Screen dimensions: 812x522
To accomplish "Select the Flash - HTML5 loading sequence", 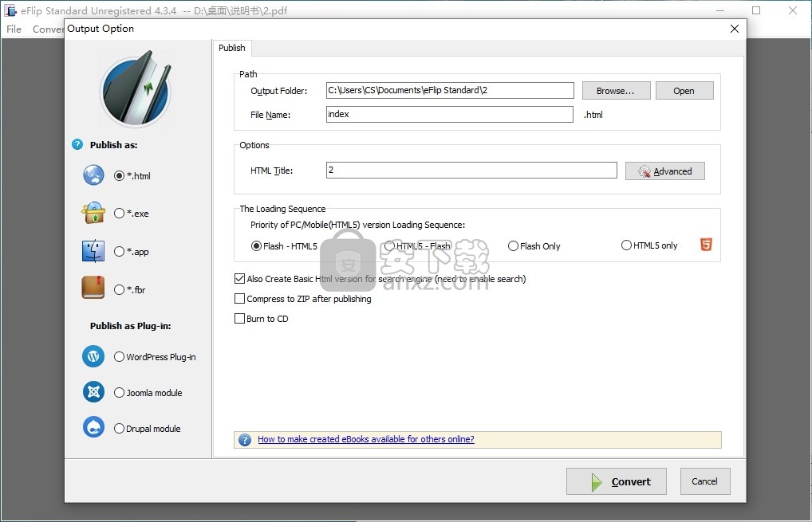I will pyautogui.click(x=284, y=246).
